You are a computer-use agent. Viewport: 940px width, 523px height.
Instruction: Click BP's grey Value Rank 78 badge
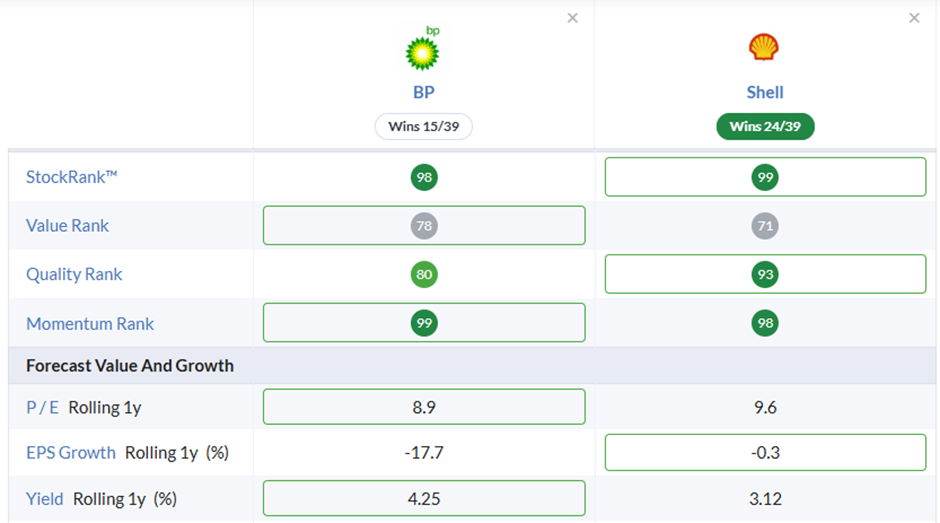click(424, 226)
